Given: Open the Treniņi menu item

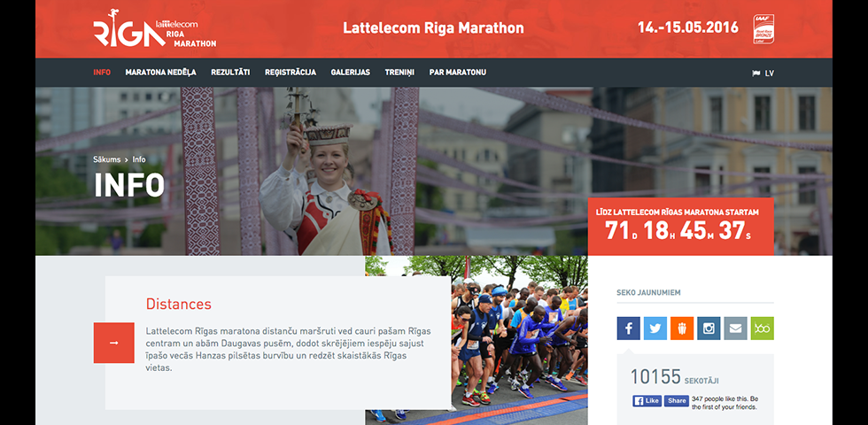Looking at the screenshot, I should click(x=399, y=73).
